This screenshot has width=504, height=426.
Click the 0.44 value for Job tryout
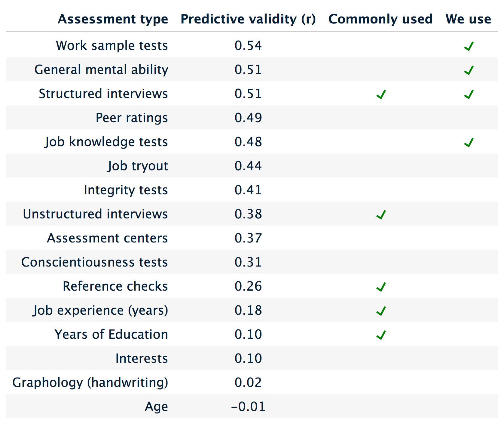[248, 166]
